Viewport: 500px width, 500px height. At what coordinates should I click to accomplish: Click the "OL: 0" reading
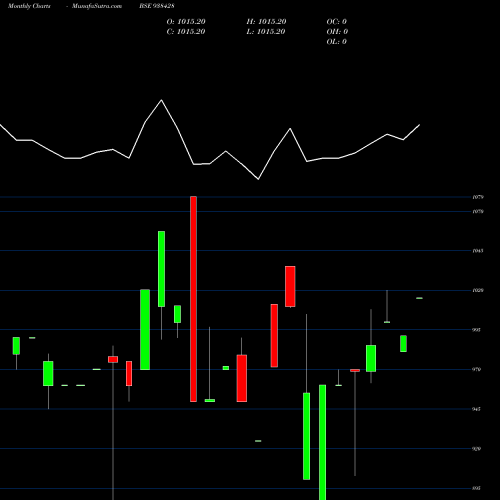[337, 42]
